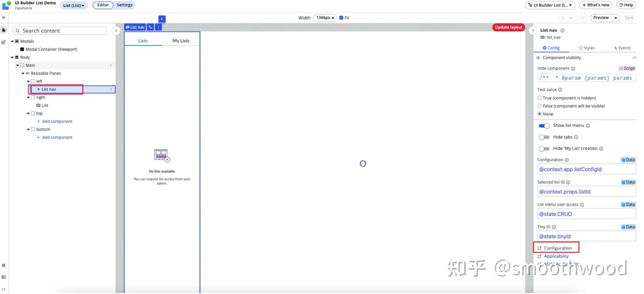Switch to the My Lists tab on canvas
The width and height of the screenshot is (644, 294).
point(181,41)
